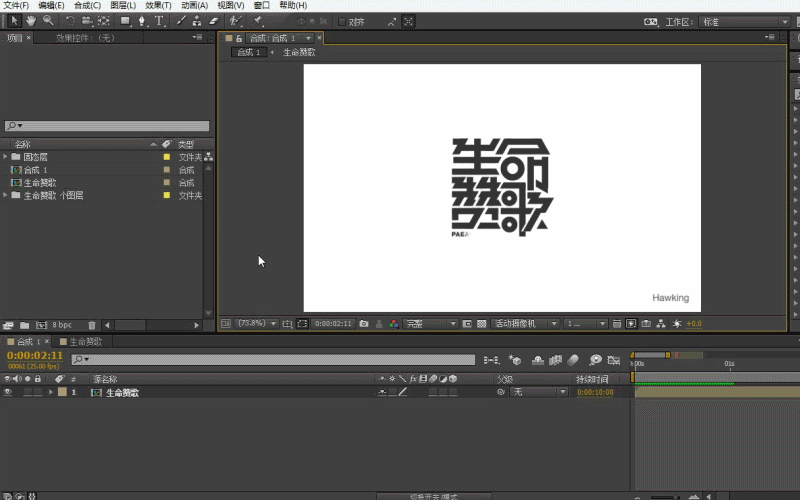Click the 8 bpc color depth button
Screen dimensions: 800x500
[x=62, y=325]
